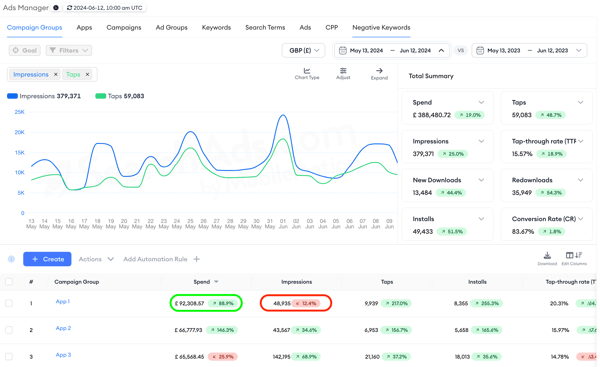Click the info icon beside Ads Manager

tap(56, 8)
